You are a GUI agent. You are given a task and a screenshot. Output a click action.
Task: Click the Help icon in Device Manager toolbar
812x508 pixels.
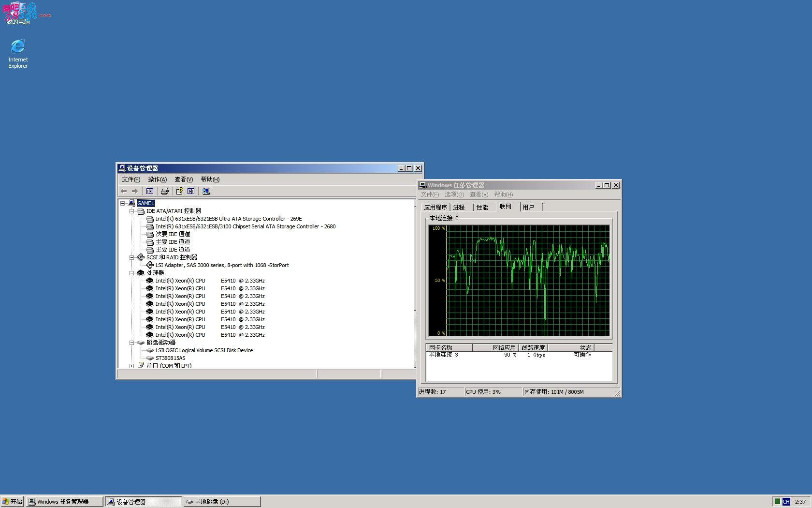[179, 191]
